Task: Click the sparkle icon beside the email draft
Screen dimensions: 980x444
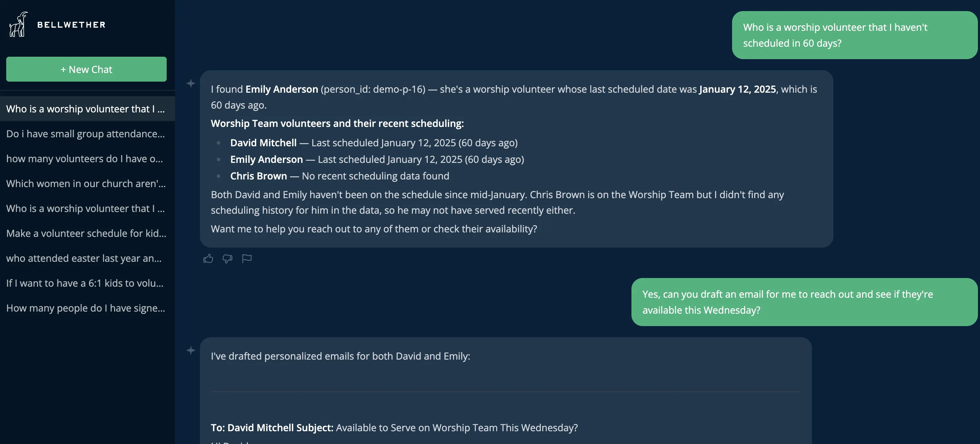Action: [x=190, y=350]
